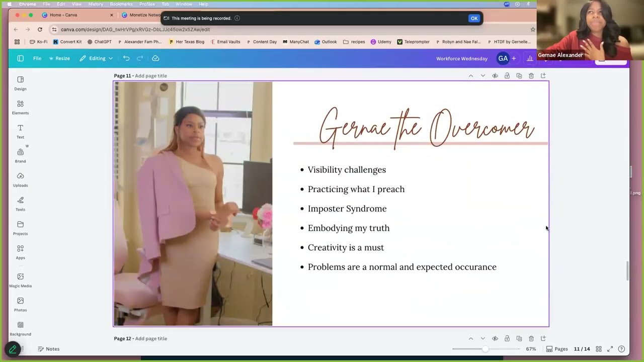Open the Brand panel
Screen dimensions: 644x362
(20, 156)
